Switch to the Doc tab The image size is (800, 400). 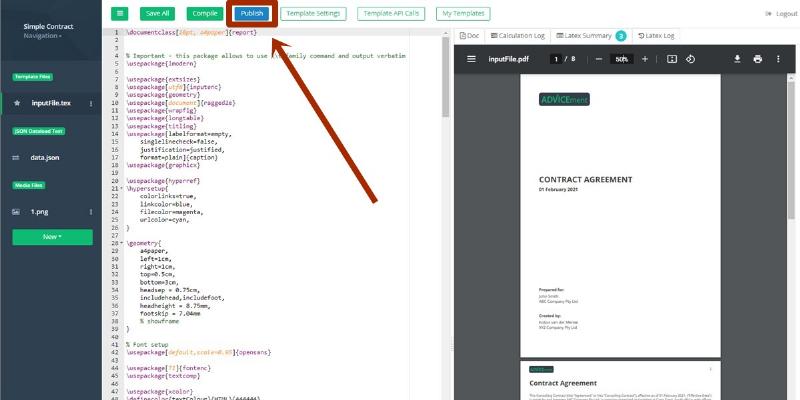pos(469,36)
